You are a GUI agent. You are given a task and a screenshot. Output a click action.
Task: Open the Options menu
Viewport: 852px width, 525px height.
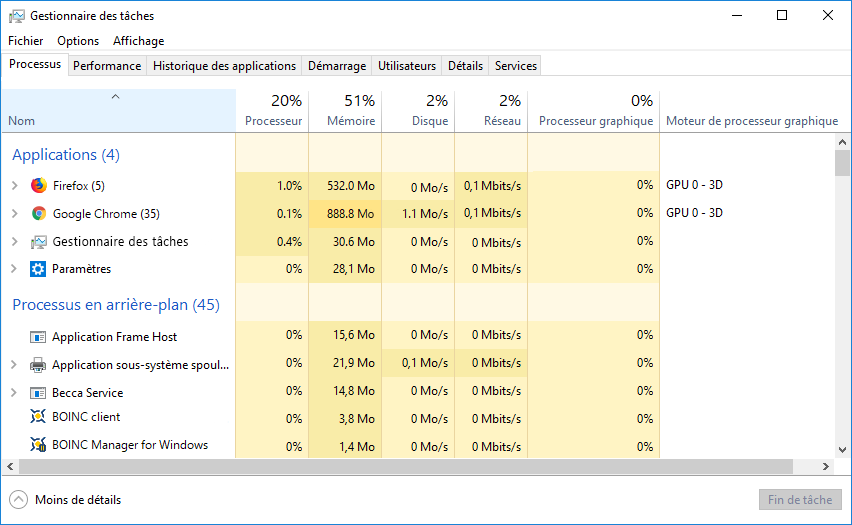[78, 41]
